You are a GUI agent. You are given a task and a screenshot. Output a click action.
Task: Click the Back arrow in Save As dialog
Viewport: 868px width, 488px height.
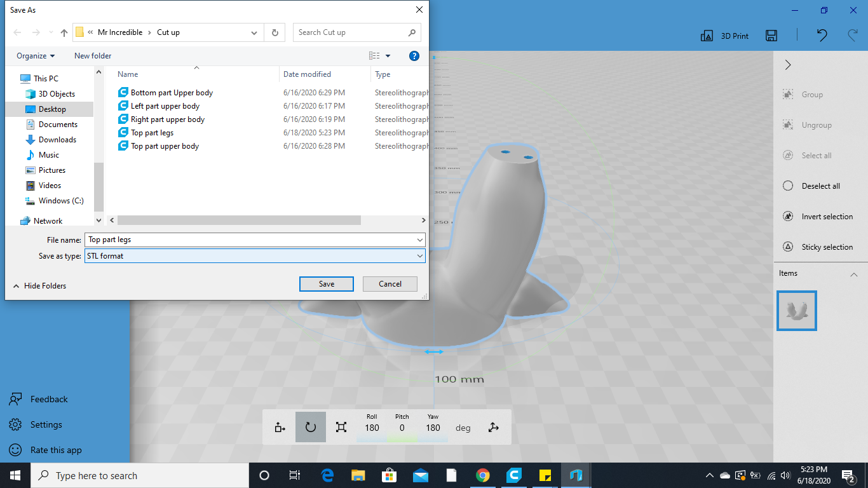tap(17, 32)
